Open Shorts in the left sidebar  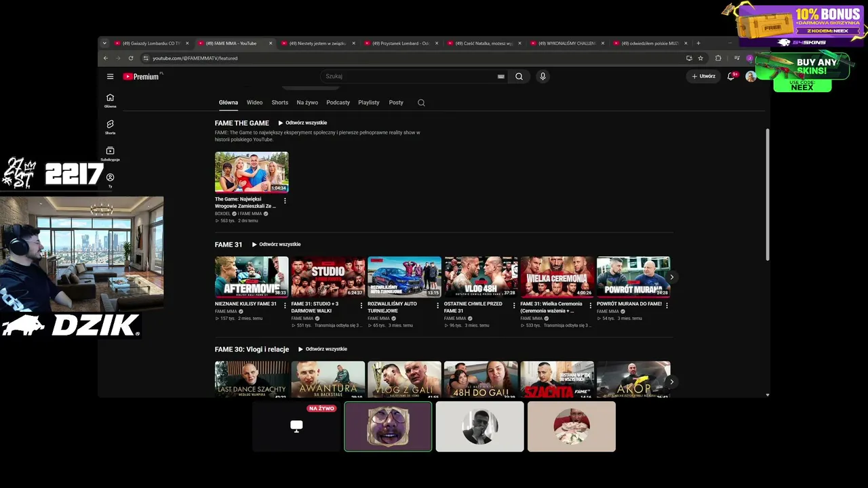tap(110, 127)
